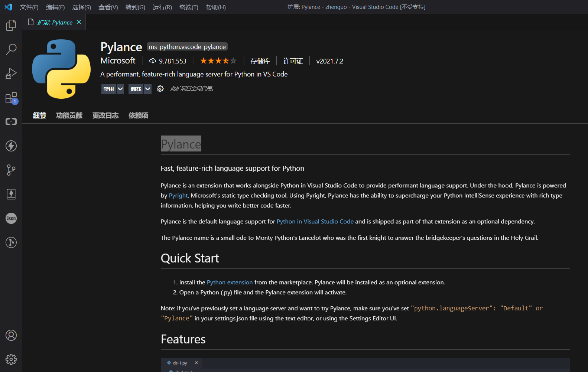Open the Explorer view in activity bar
Image resolution: width=588 pixels, height=372 pixels.
click(x=11, y=25)
